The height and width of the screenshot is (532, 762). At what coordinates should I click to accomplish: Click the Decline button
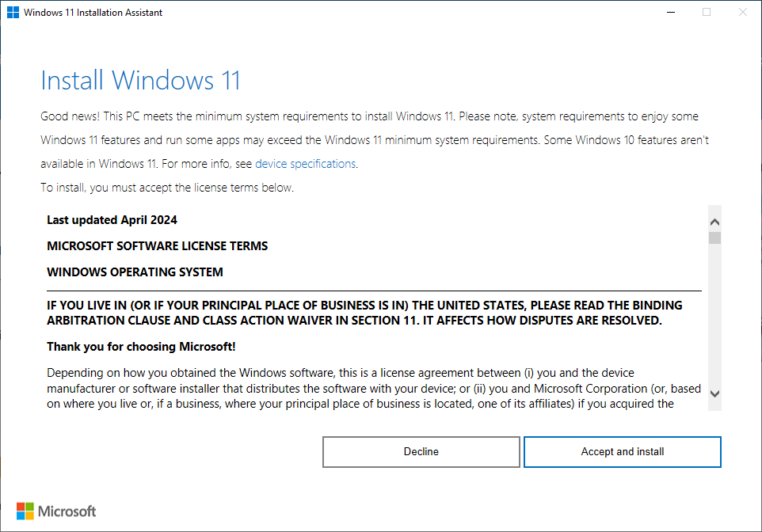coord(421,451)
